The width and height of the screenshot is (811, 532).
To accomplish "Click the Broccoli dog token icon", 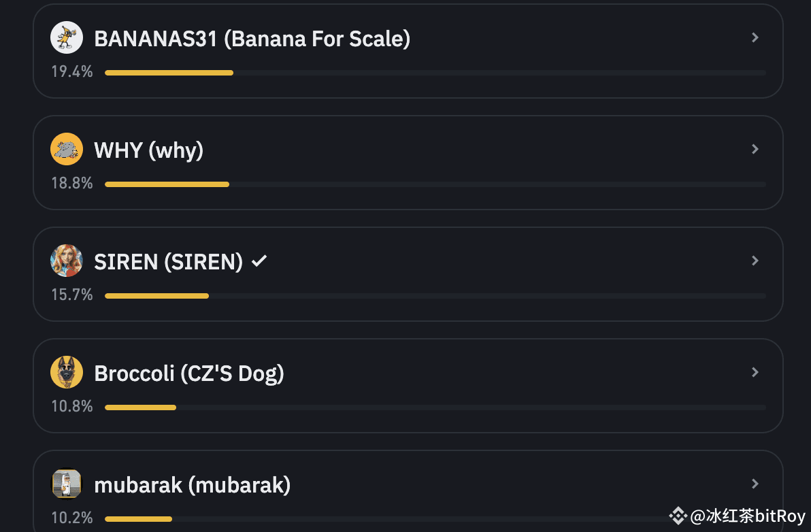I will click(x=67, y=373).
